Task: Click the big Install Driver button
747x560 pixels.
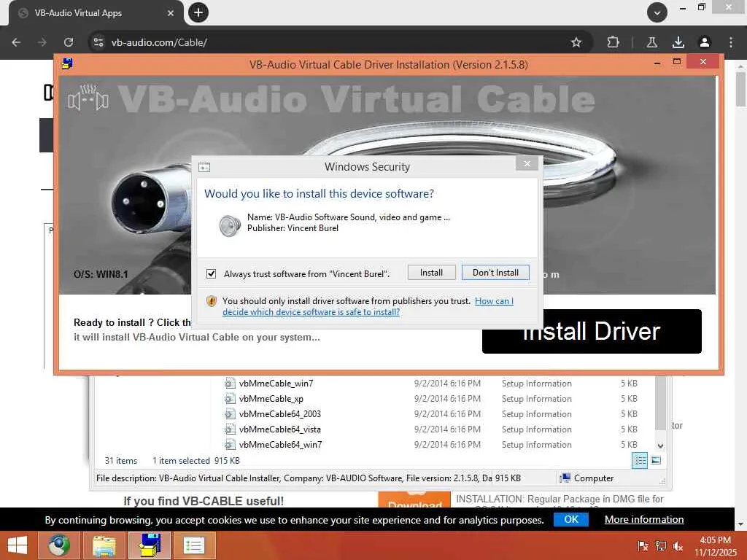Action: [x=592, y=332]
